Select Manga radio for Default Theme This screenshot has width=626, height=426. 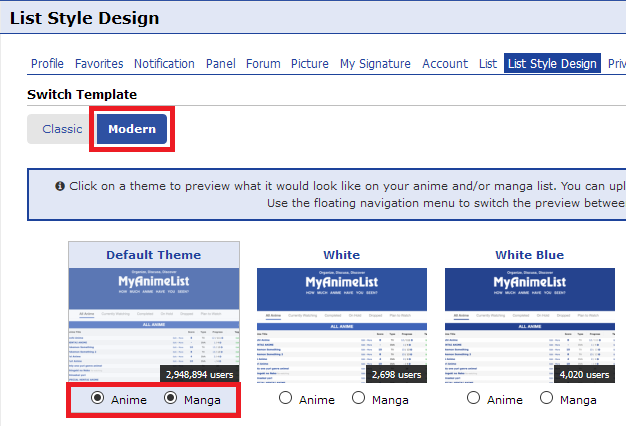pyautogui.click(x=170, y=398)
